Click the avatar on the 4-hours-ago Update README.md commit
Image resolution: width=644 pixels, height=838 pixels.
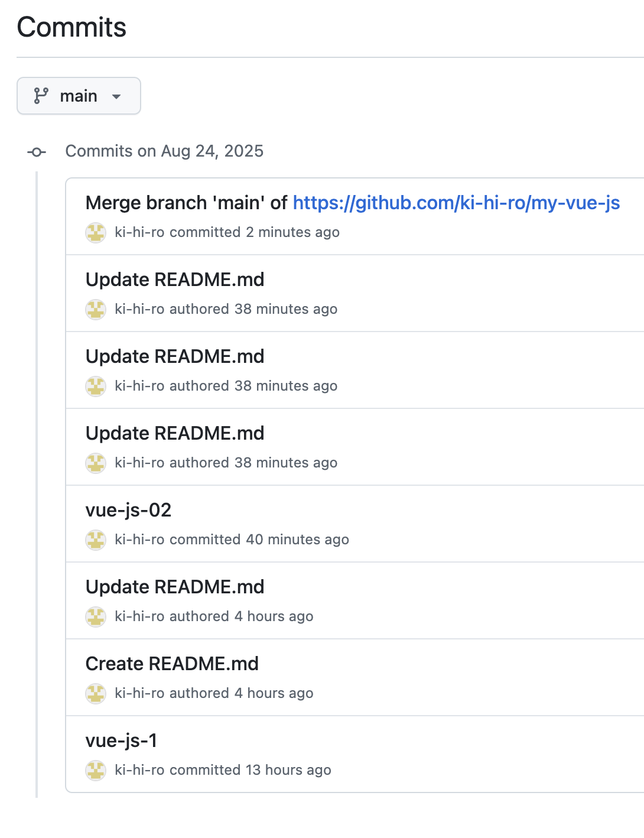click(x=95, y=617)
